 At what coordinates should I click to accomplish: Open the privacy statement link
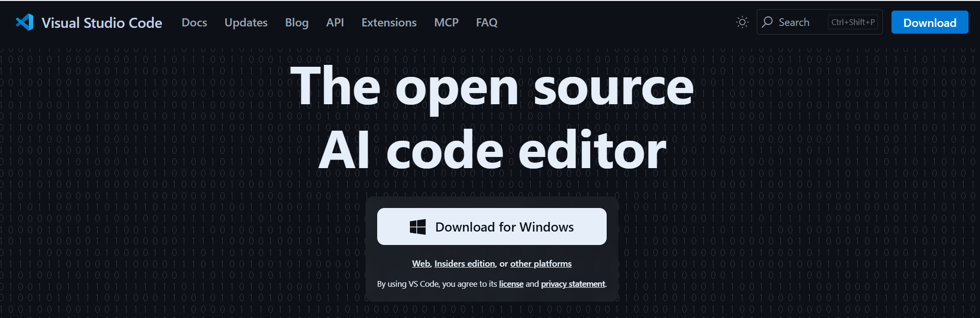(x=573, y=284)
